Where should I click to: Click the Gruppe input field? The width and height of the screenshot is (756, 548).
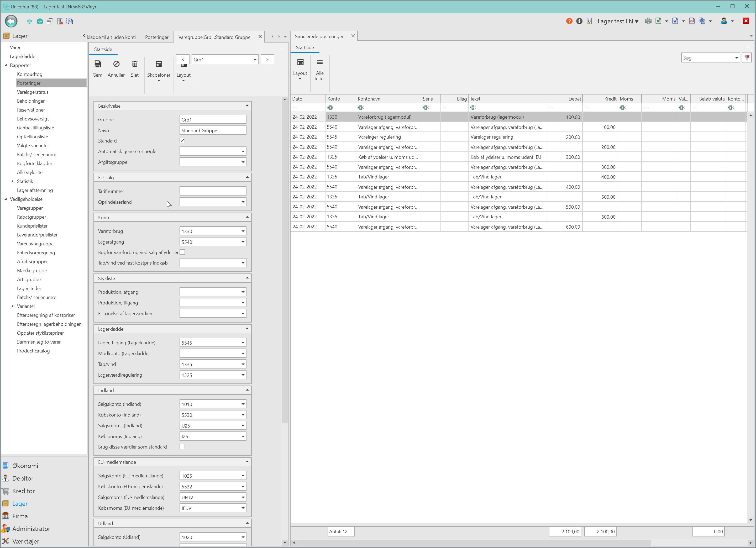tap(213, 120)
